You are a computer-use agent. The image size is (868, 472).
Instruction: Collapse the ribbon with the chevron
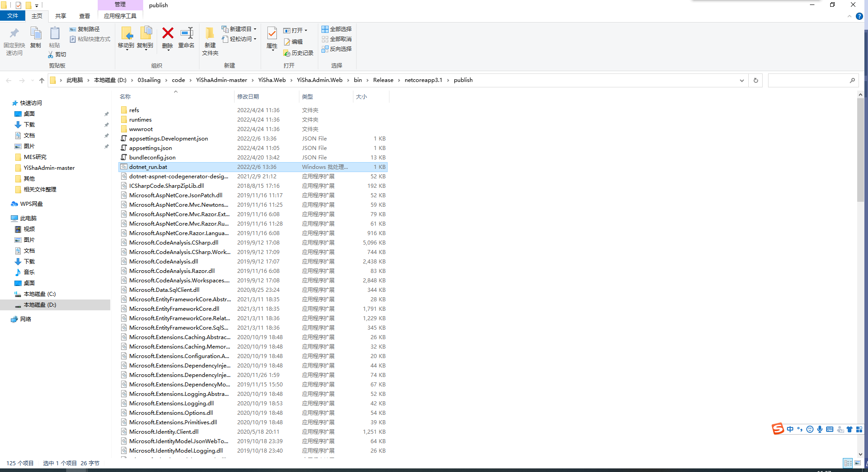850,16
